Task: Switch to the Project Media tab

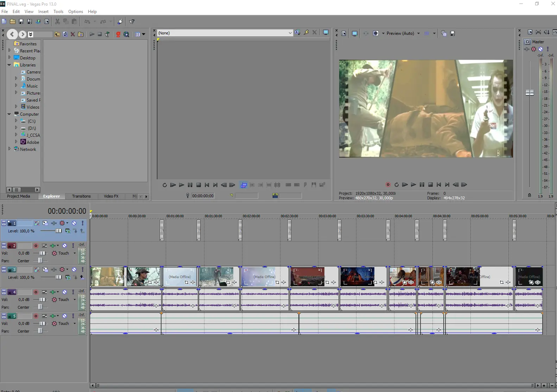Action: coord(18,196)
